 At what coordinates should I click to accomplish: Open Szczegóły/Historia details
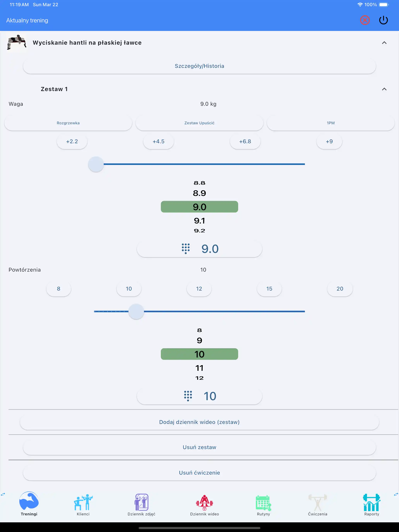pos(199,66)
